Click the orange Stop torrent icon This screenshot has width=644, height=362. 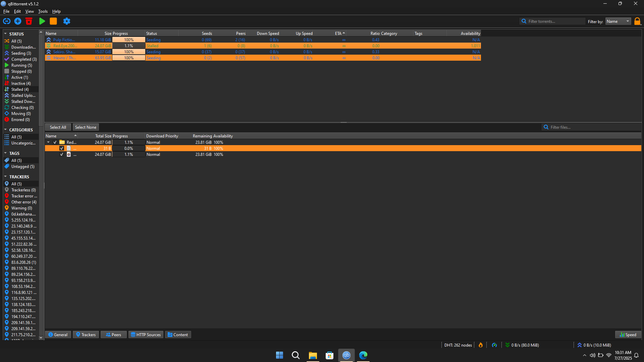pyautogui.click(x=53, y=21)
